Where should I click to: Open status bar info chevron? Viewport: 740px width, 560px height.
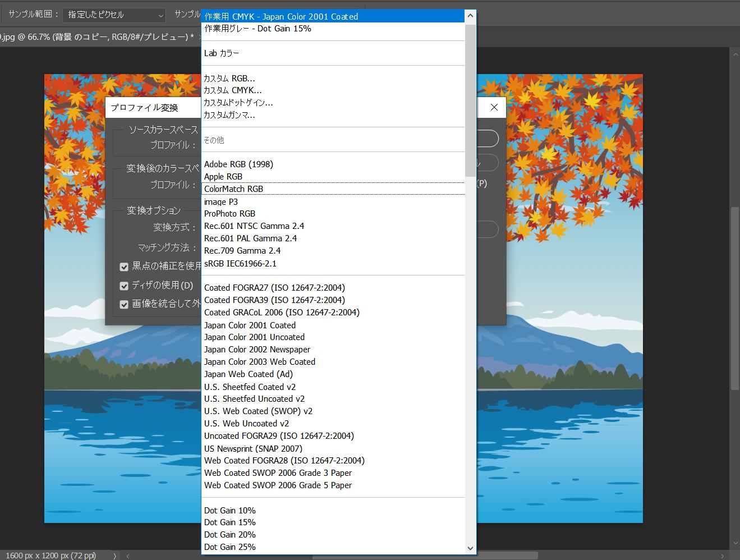click(x=115, y=556)
